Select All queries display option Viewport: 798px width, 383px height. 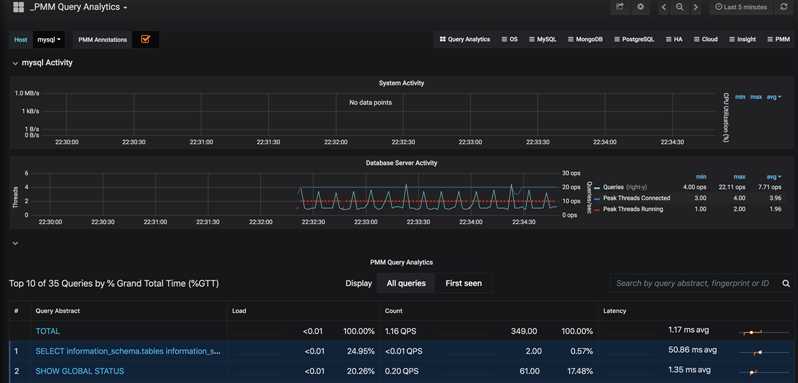pos(406,283)
